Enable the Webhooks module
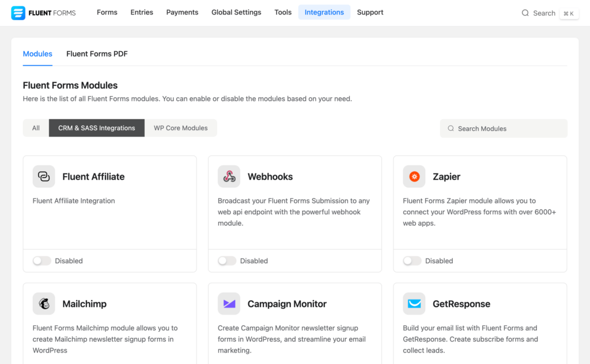Image resolution: width=590 pixels, height=364 pixels. pos(226,260)
